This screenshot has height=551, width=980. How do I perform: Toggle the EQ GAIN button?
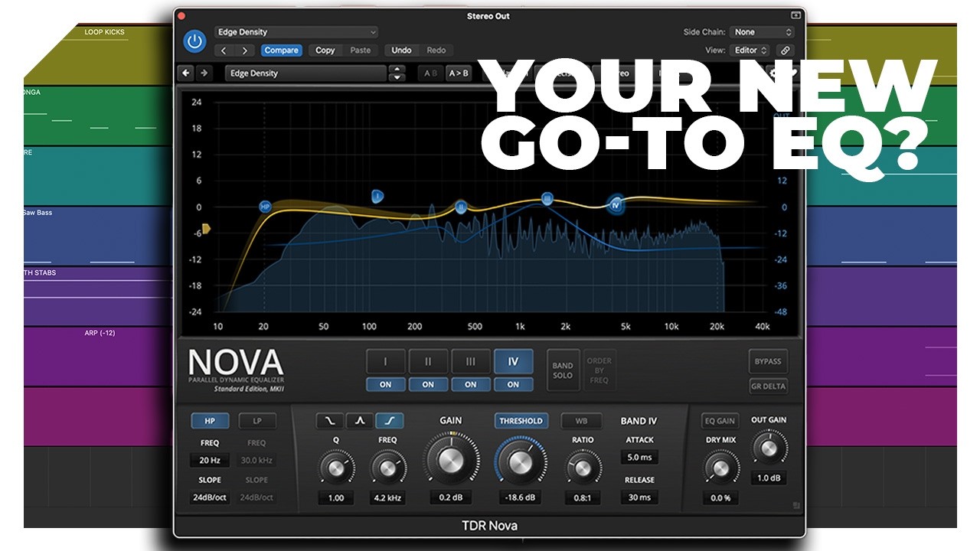coord(720,421)
